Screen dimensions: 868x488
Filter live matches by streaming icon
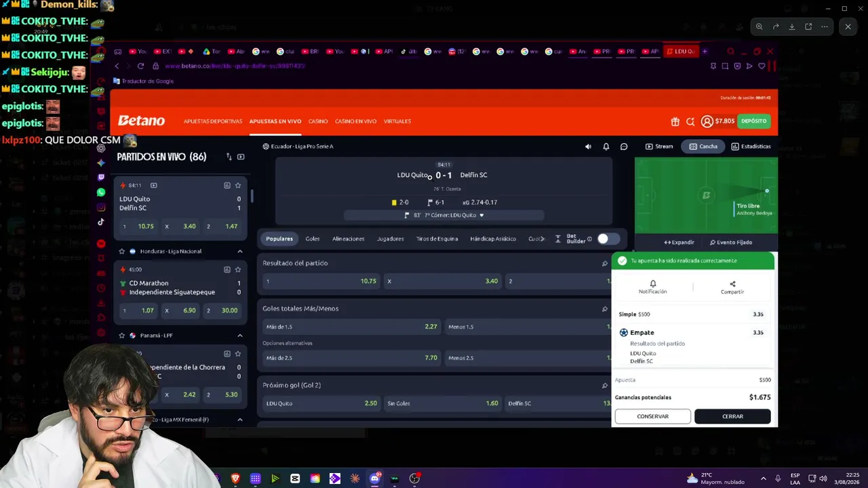(x=241, y=157)
